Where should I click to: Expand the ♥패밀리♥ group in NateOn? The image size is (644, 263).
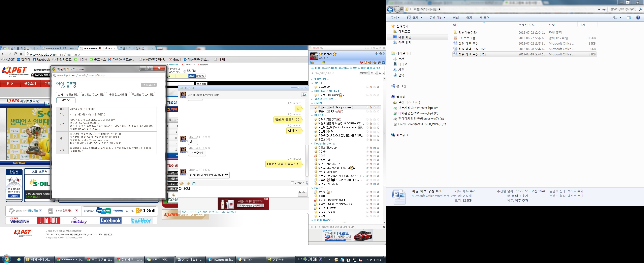(312, 79)
